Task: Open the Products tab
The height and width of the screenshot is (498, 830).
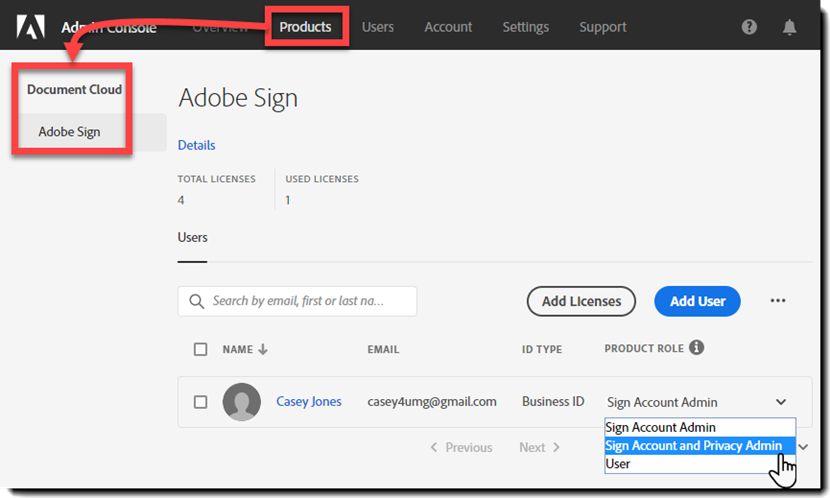Action: (305, 27)
